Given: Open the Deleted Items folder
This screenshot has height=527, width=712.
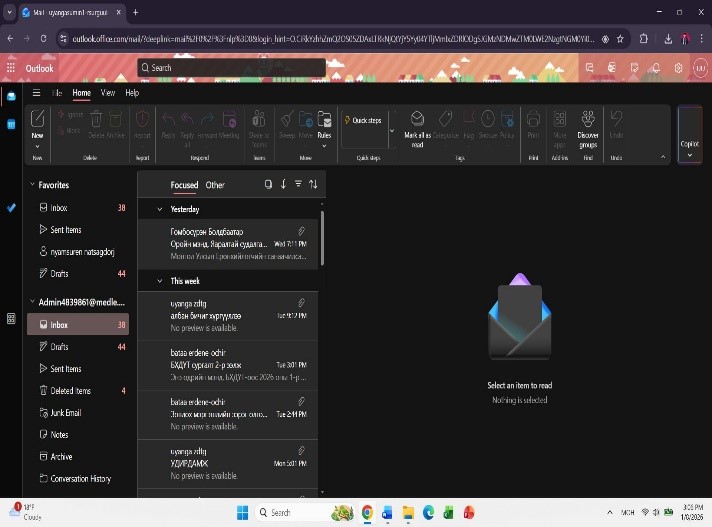Looking at the screenshot, I should 70,391.
